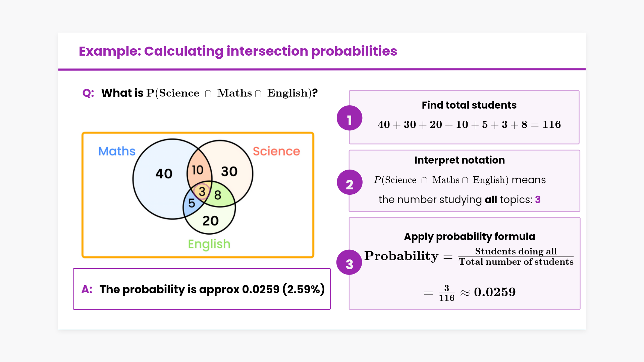644x362 pixels.
Task: Click the centre intersection showing 3
Action: tap(202, 192)
